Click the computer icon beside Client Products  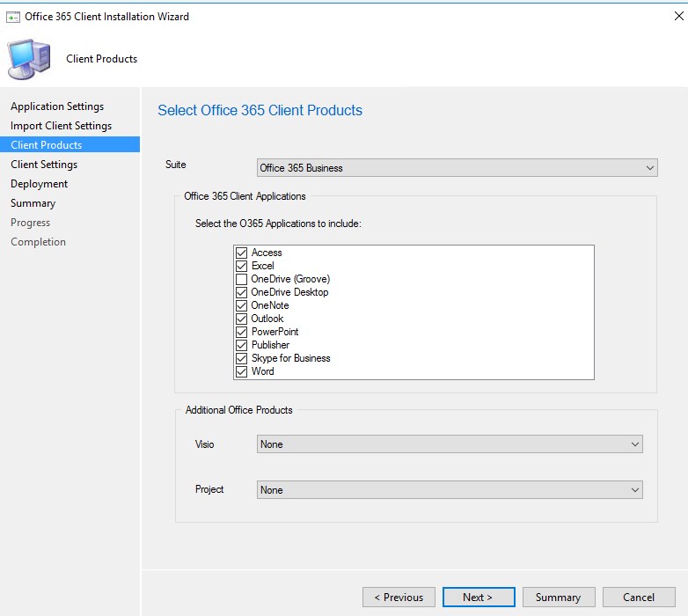coord(28,59)
